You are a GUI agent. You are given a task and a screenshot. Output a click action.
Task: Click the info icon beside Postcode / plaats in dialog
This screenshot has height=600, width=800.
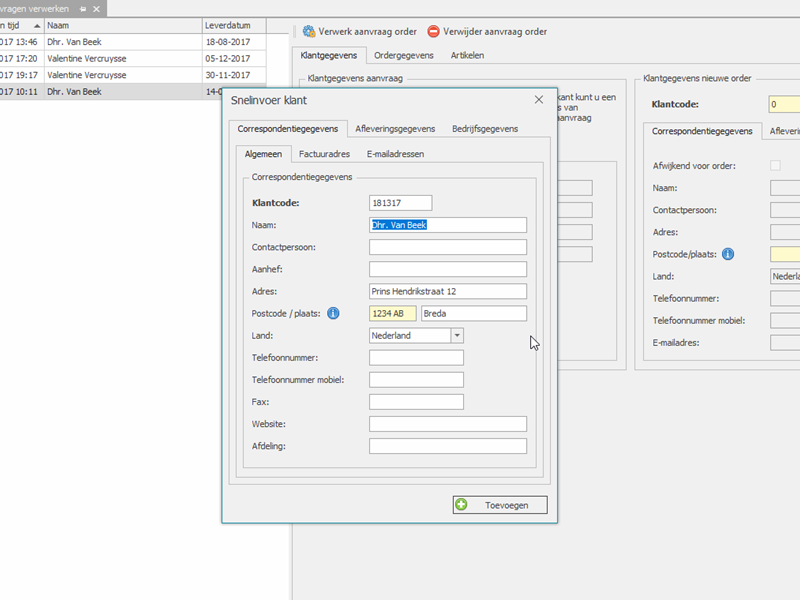click(x=333, y=314)
